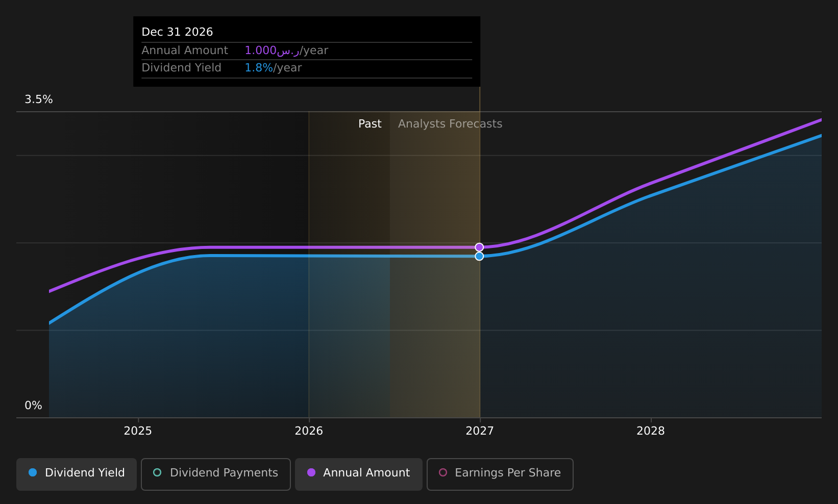Enable the Earnings Per Share series
This screenshot has width=838, height=504.
coord(500,474)
